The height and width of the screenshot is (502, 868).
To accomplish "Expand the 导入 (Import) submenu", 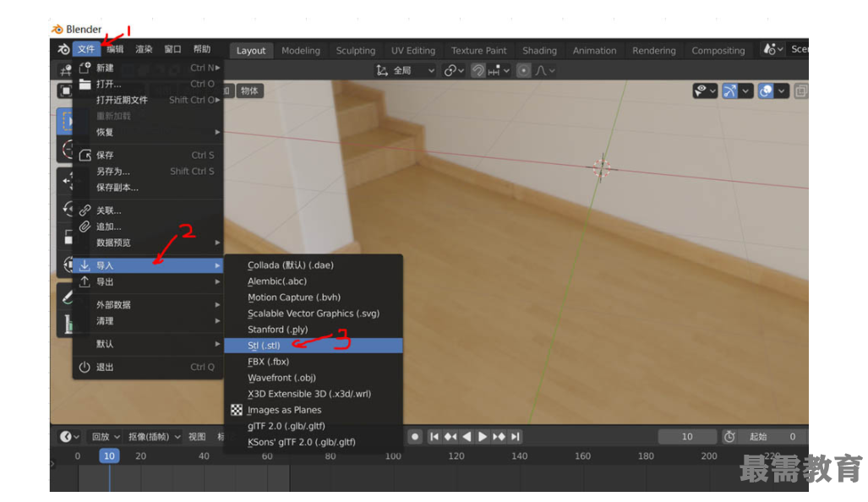I will click(x=149, y=265).
